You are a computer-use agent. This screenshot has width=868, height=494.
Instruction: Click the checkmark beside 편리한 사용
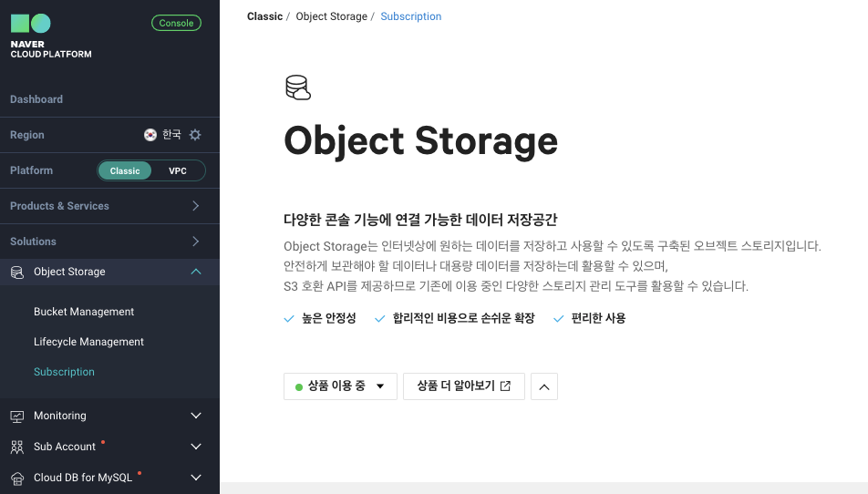[559, 319]
